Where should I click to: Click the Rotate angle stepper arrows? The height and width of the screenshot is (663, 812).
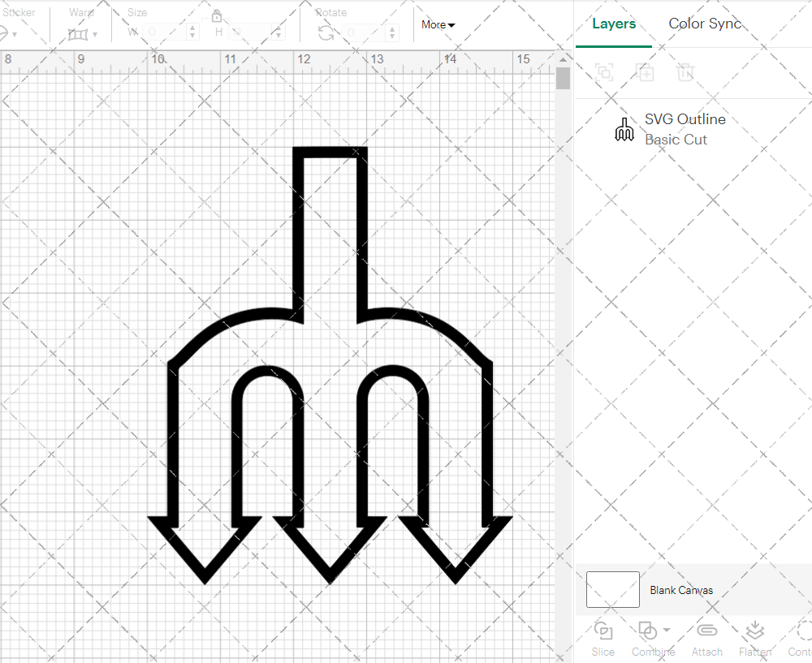[392, 32]
